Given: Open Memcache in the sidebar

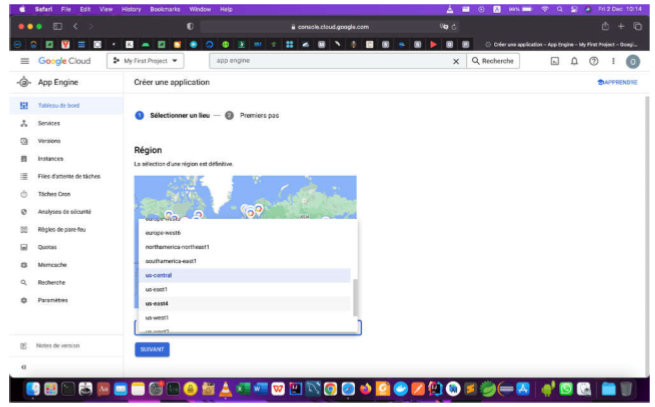Looking at the screenshot, I should 52,265.
